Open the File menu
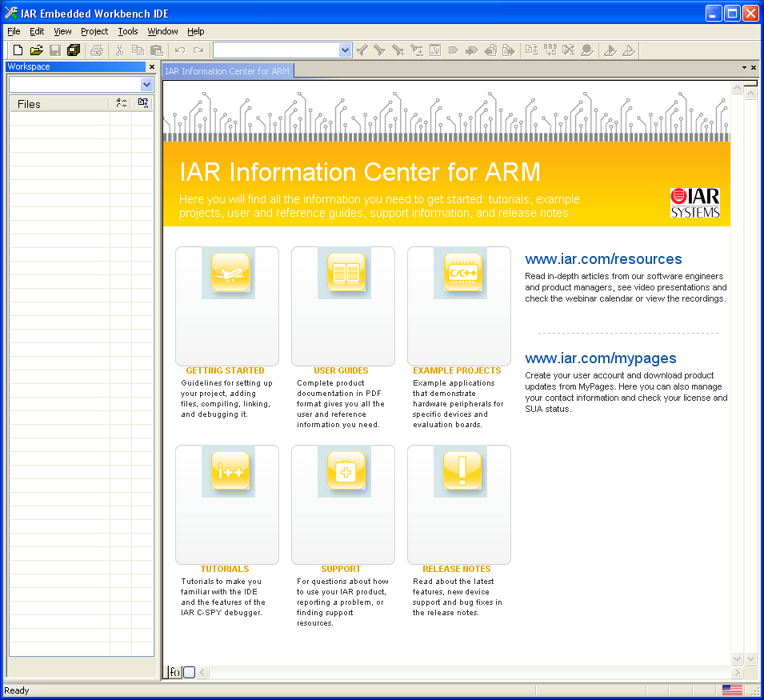This screenshot has width=764, height=700. 14,31
